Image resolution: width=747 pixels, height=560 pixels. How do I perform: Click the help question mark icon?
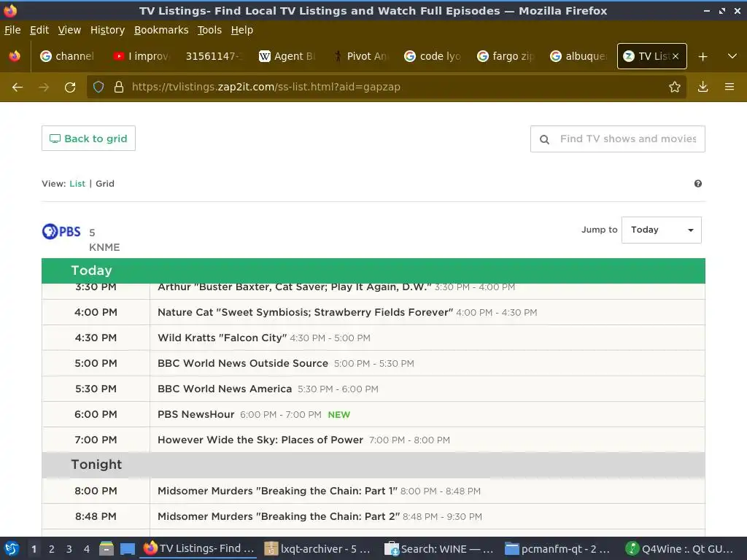tap(698, 183)
